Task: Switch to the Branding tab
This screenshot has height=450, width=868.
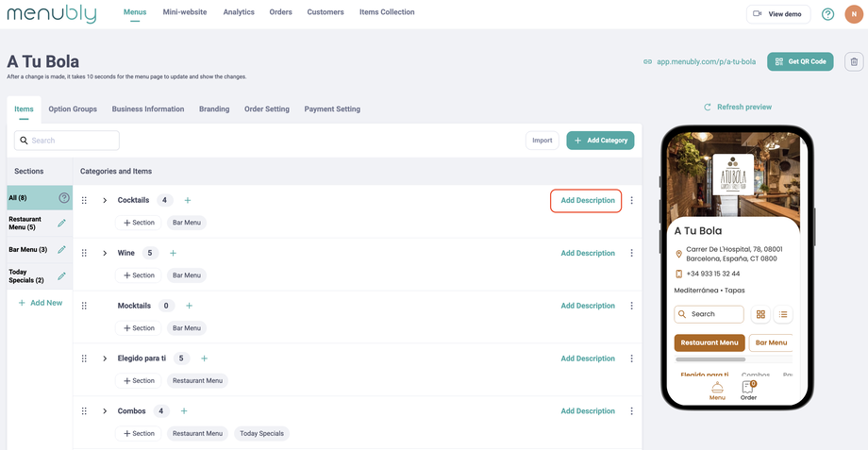Action: pyautogui.click(x=214, y=109)
